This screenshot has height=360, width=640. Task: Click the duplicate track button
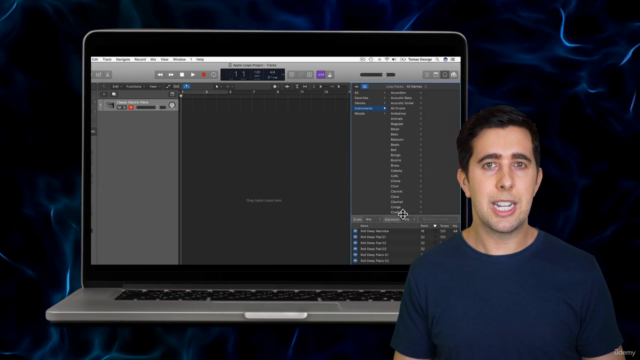pos(114,94)
